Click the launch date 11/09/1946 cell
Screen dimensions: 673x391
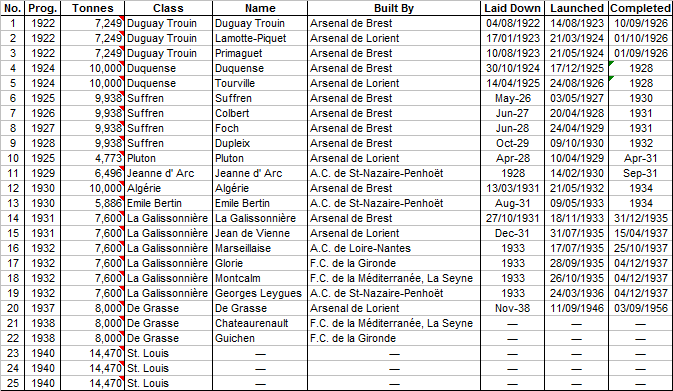pos(576,308)
